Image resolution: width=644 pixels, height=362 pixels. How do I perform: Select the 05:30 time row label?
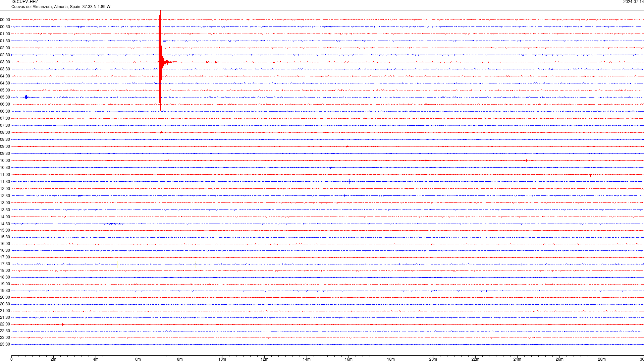(x=5, y=97)
